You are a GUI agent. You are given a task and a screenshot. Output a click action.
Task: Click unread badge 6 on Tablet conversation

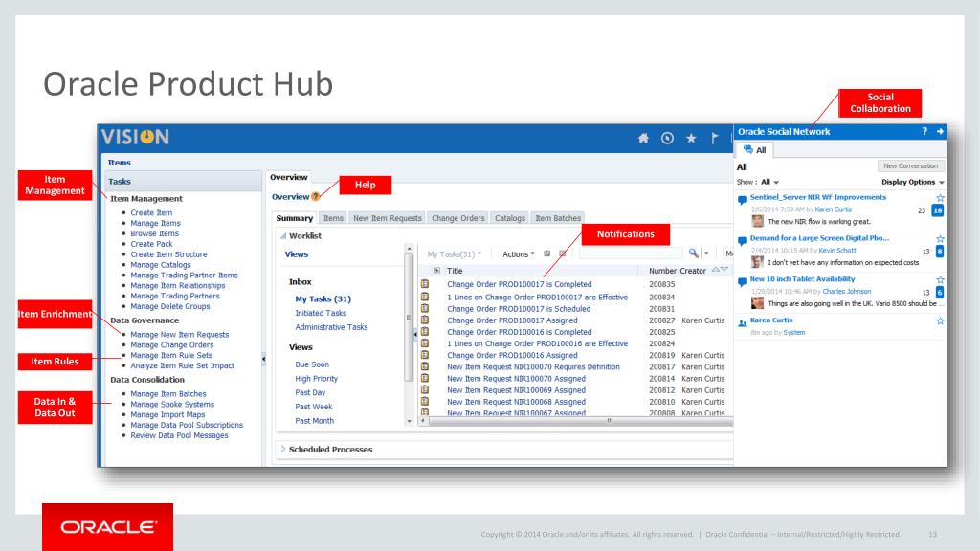point(940,293)
